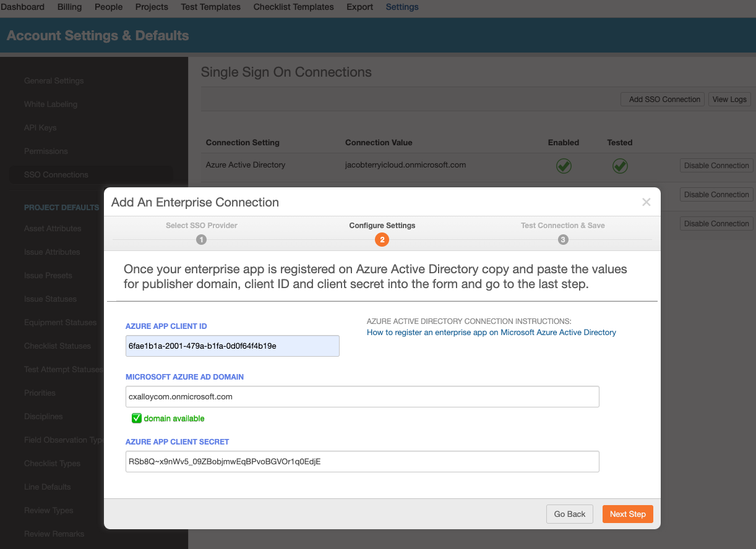This screenshot has width=756, height=549.
Task: Click the Tested green checkmark icon
Action: pos(620,165)
